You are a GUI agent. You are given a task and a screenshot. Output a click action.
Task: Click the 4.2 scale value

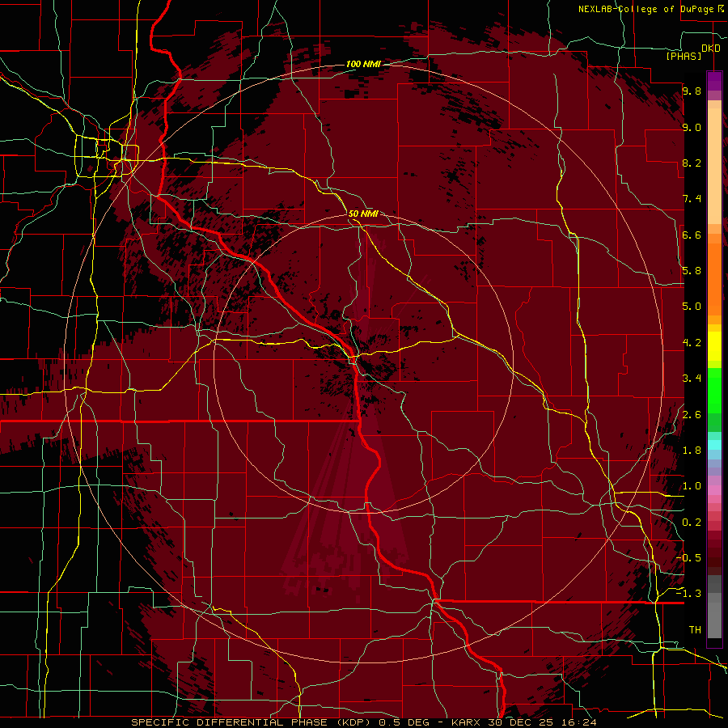tap(692, 343)
